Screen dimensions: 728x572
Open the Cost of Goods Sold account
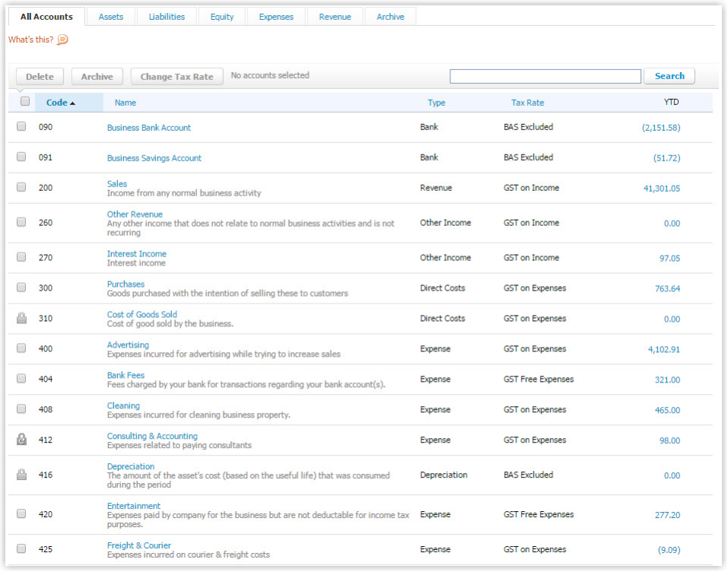(x=142, y=314)
